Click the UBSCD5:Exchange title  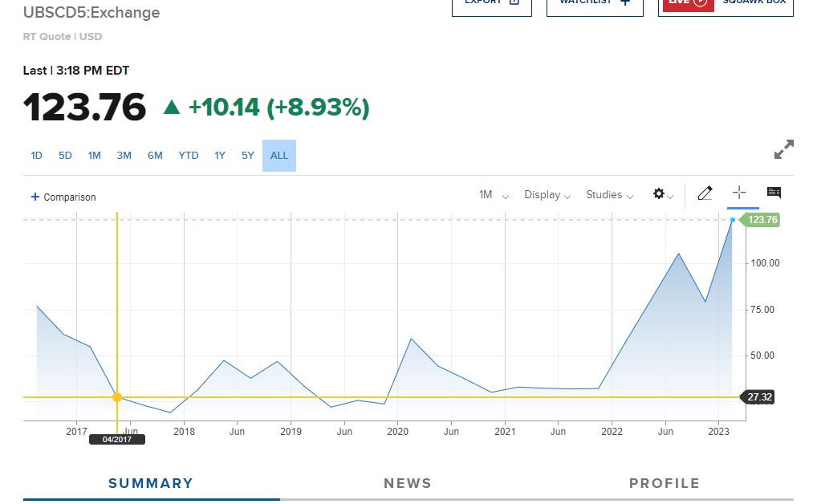[x=91, y=13]
